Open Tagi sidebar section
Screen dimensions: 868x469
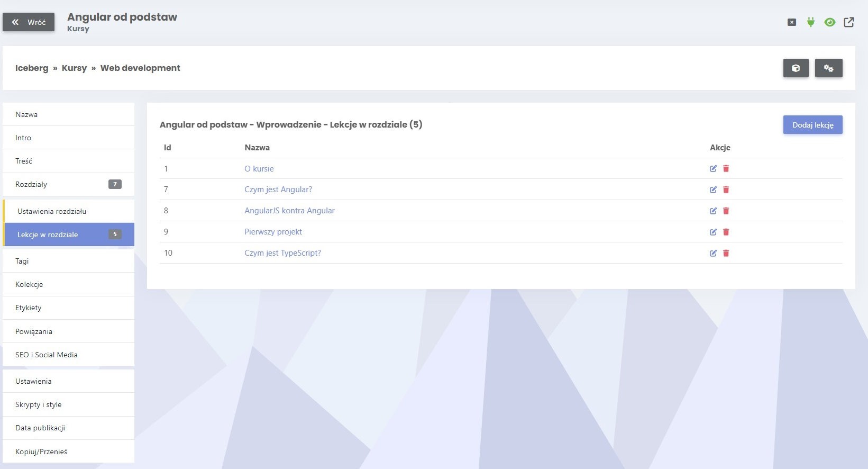click(68, 261)
